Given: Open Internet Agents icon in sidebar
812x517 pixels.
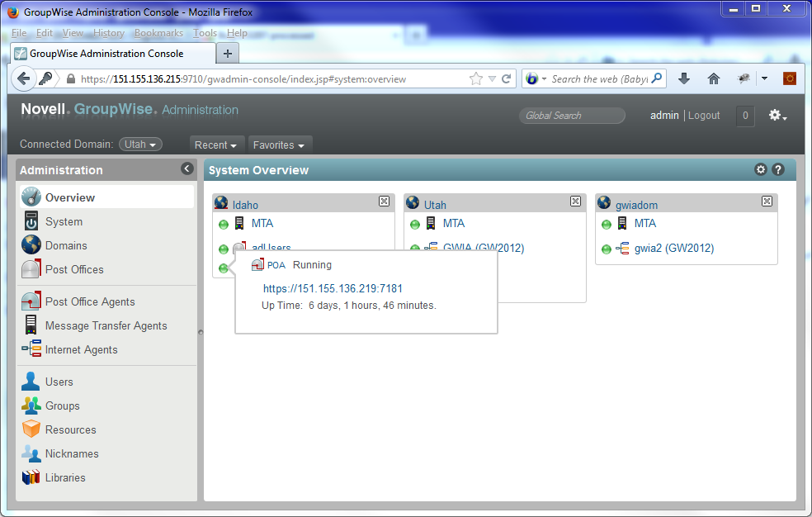Looking at the screenshot, I should (31, 349).
